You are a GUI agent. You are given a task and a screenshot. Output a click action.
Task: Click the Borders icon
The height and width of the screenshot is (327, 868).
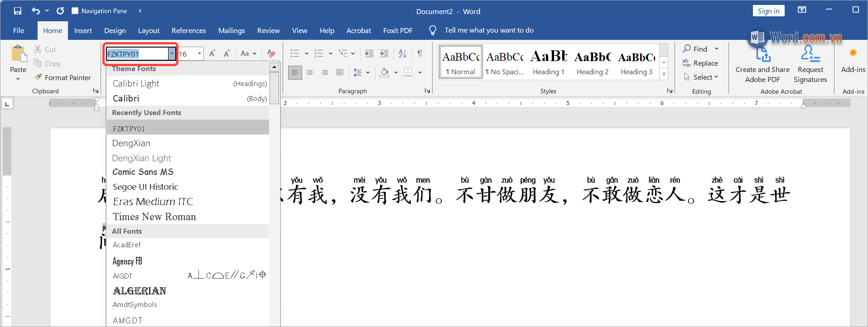[x=408, y=72]
